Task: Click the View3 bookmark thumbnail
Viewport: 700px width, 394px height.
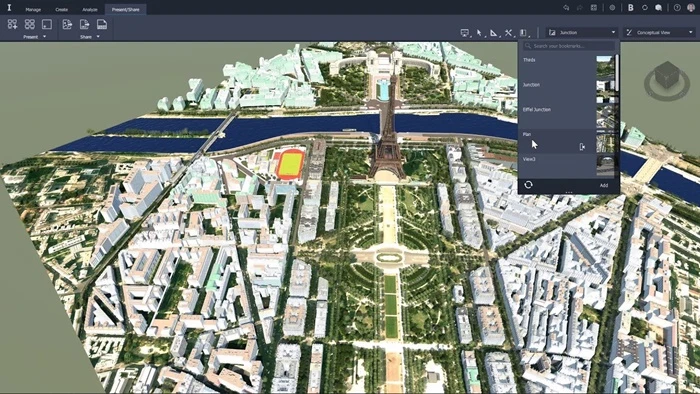Action: tap(605, 165)
